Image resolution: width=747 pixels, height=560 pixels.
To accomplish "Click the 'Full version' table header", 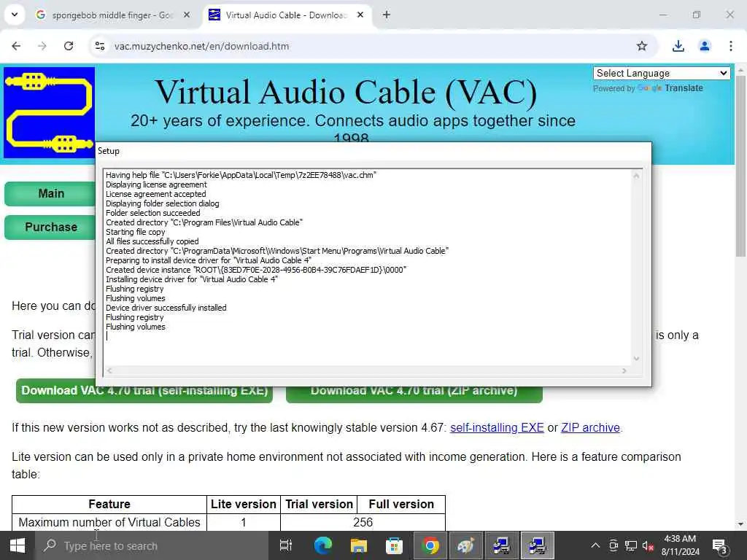I will tap(401, 504).
